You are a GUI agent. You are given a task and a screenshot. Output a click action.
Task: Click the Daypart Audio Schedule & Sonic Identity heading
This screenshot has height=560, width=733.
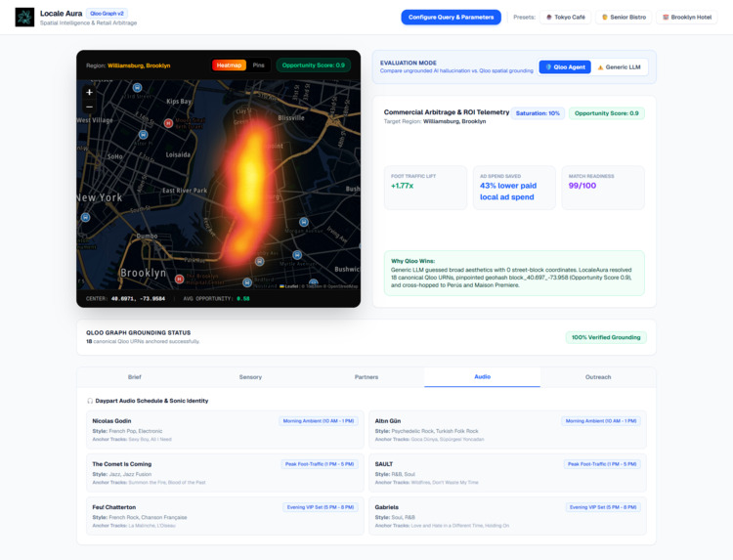(151, 401)
